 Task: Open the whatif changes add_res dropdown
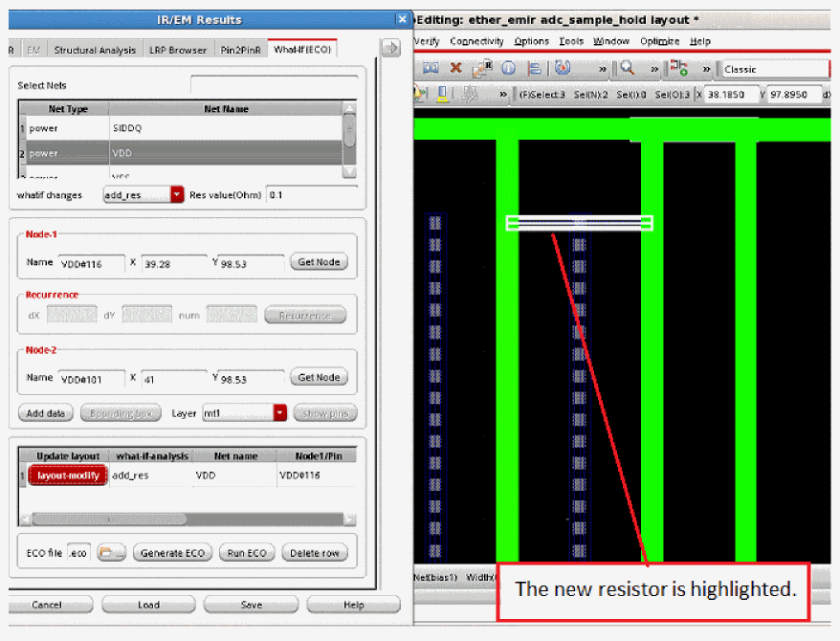[176, 194]
